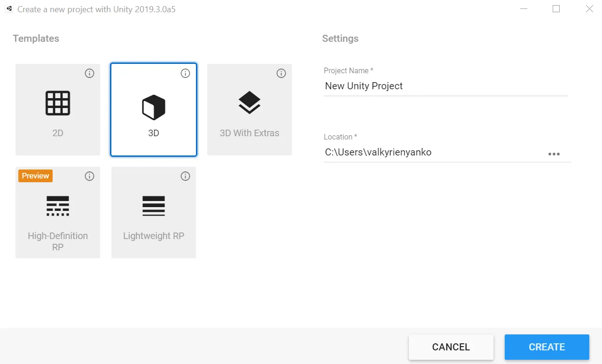Viewport: 602px width, 364px height.
Task: View info for 3D With Extras
Action: [x=281, y=73]
